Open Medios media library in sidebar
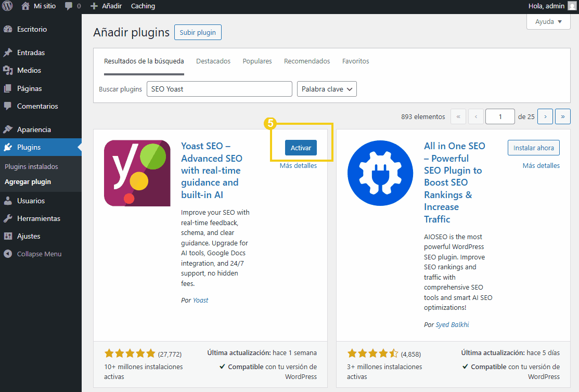The height and width of the screenshot is (392, 579). (29, 70)
